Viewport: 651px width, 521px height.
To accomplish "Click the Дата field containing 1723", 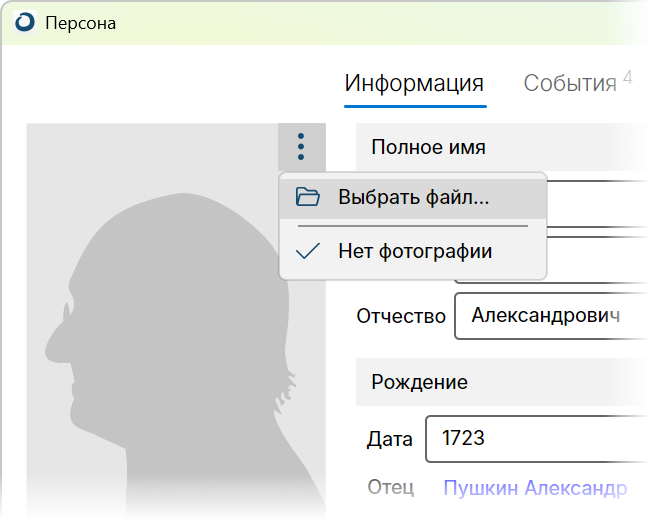I will pos(538,439).
